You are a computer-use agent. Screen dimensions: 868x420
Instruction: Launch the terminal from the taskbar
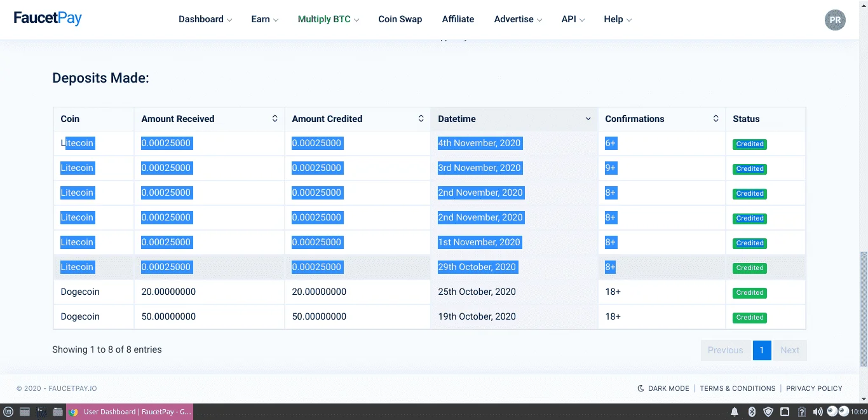(x=41, y=412)
